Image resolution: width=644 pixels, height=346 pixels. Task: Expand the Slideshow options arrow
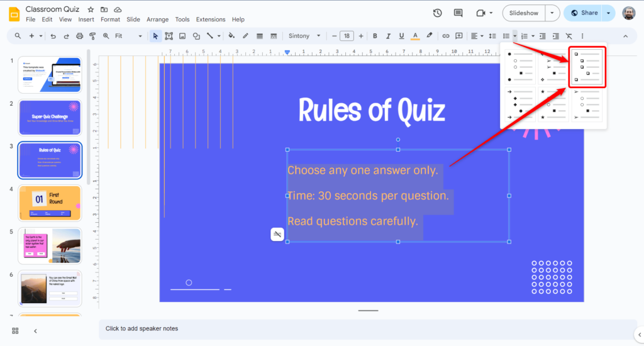(x=552, y=13)
